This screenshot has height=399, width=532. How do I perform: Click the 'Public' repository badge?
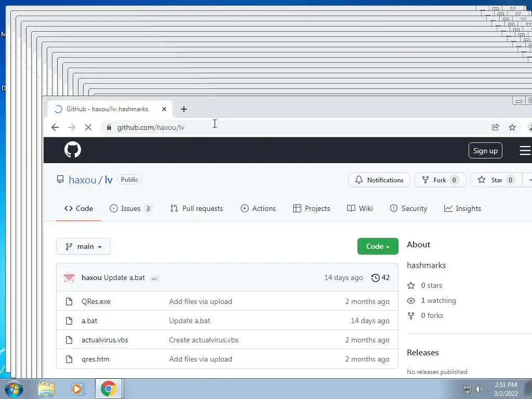(129, 179)
